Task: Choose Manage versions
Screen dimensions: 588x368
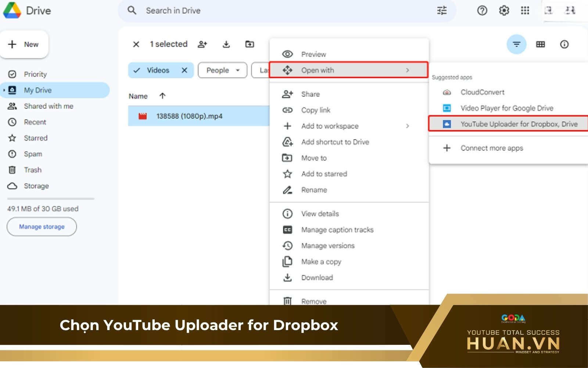Action: tap(349, 245)
